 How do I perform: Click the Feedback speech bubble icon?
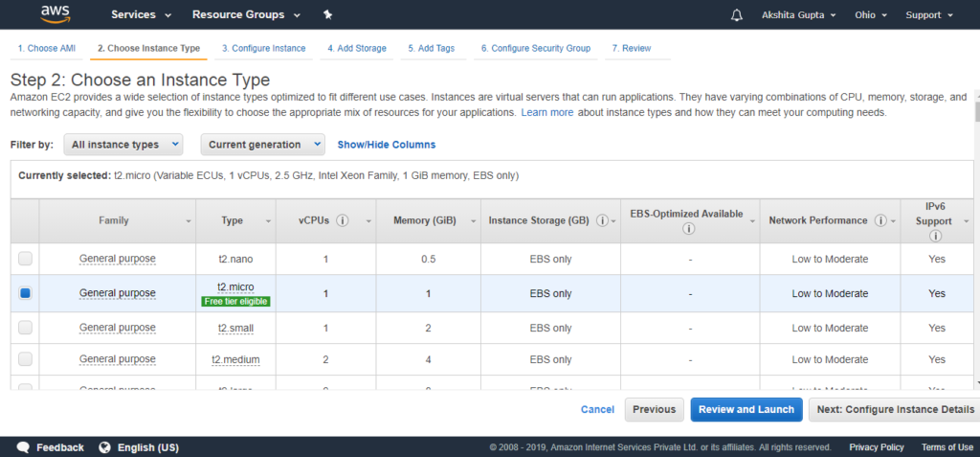pyautogui.click(x=23, y=447)
